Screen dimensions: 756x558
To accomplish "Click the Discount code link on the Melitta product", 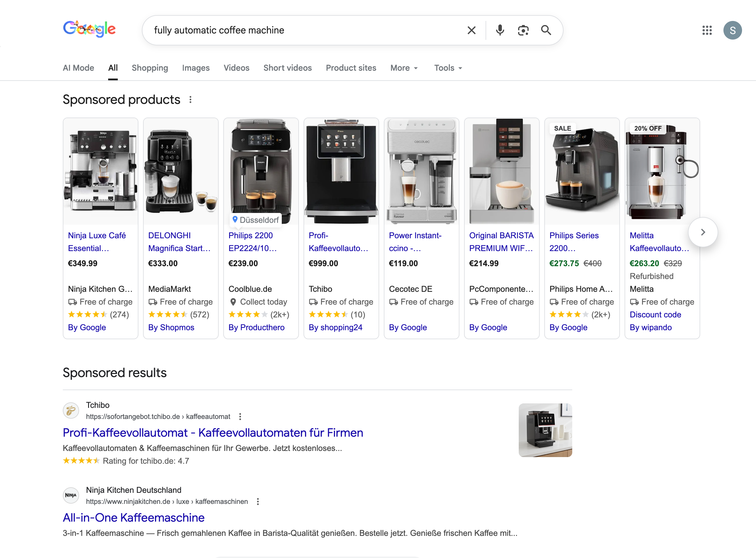I will 655,314.
